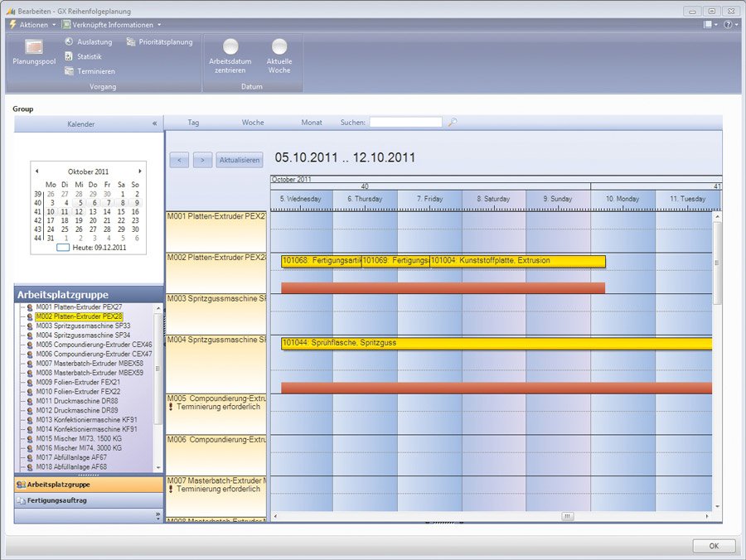Switch to Woche view

point(253,122)
